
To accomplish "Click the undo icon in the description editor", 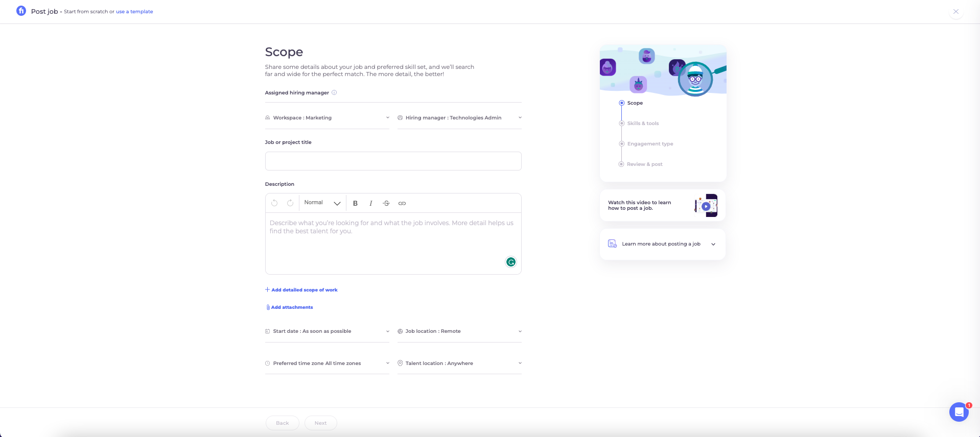I will (x=274, y=203).
